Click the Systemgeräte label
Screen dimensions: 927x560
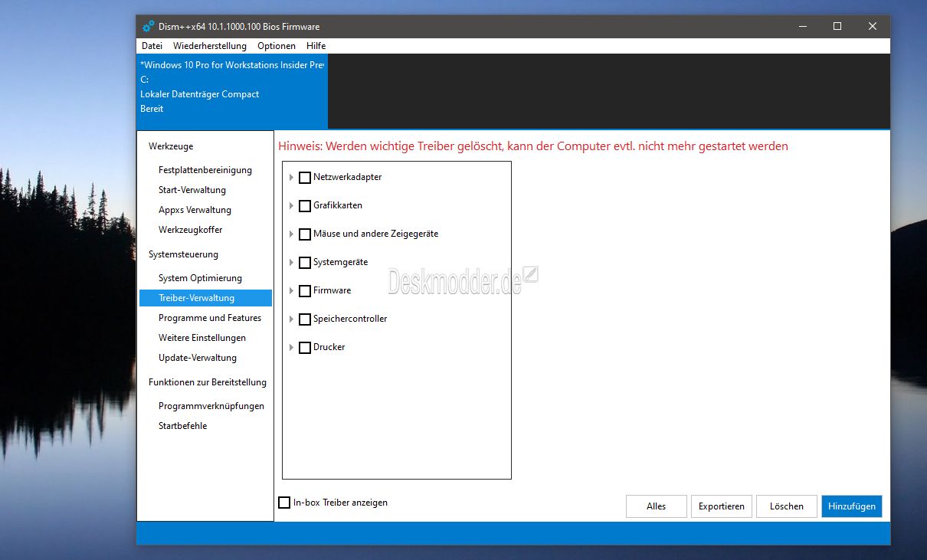pos(340,262)
